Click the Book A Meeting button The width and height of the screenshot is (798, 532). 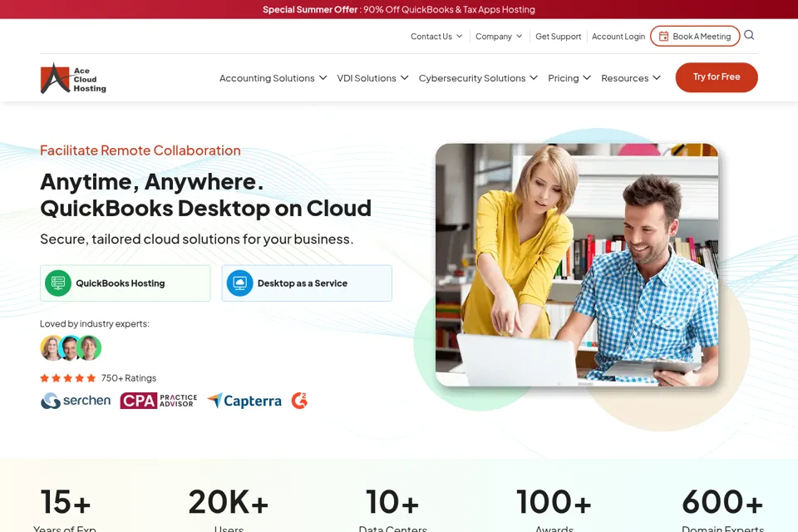[x=695, y=36]
